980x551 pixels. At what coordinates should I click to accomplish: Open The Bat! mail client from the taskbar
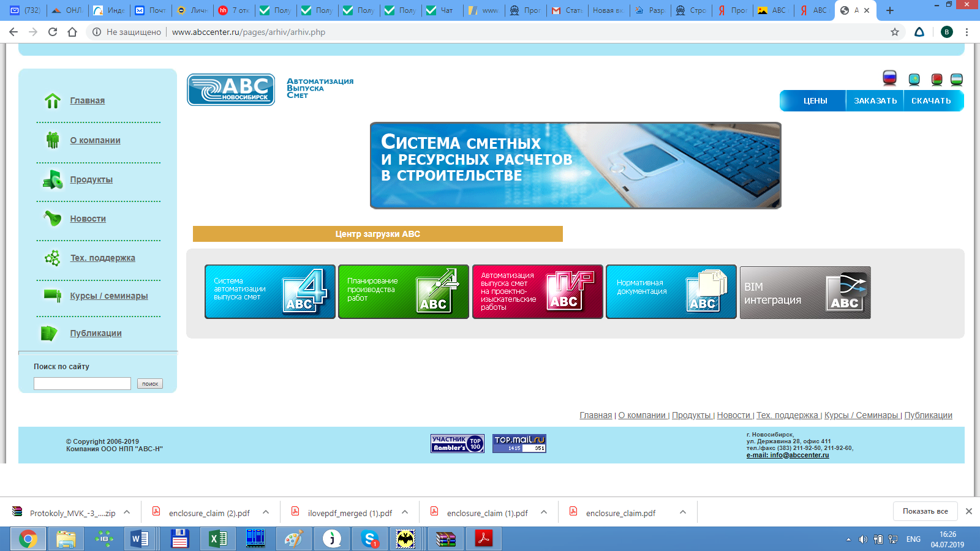[405, 539]
